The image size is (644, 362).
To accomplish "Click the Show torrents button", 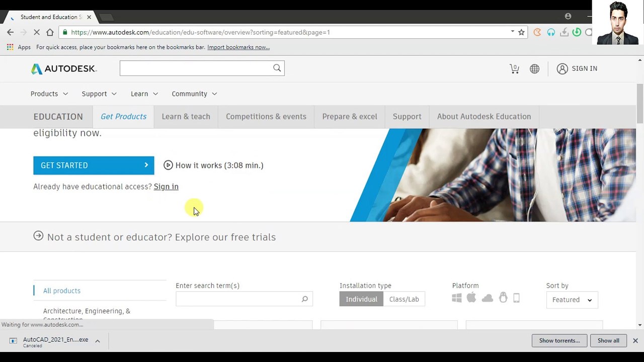I will click(x=559, y=340).
